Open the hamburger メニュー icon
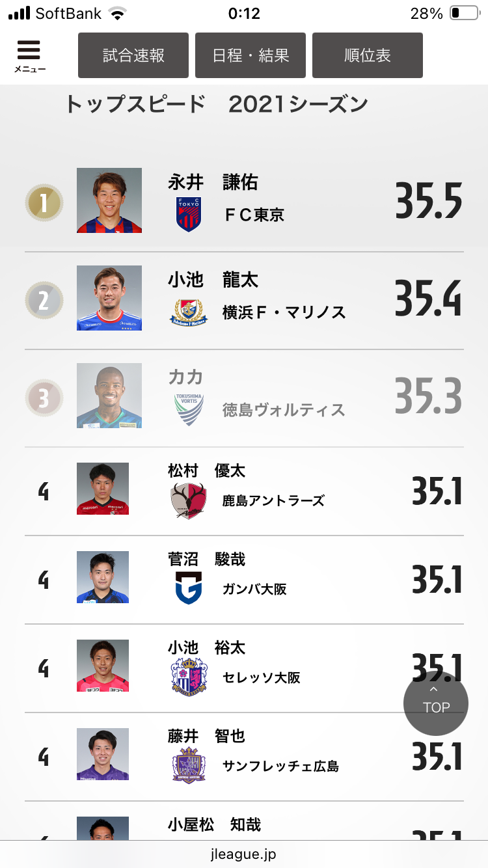The image size is (488, 868). (x=29, y=56)
